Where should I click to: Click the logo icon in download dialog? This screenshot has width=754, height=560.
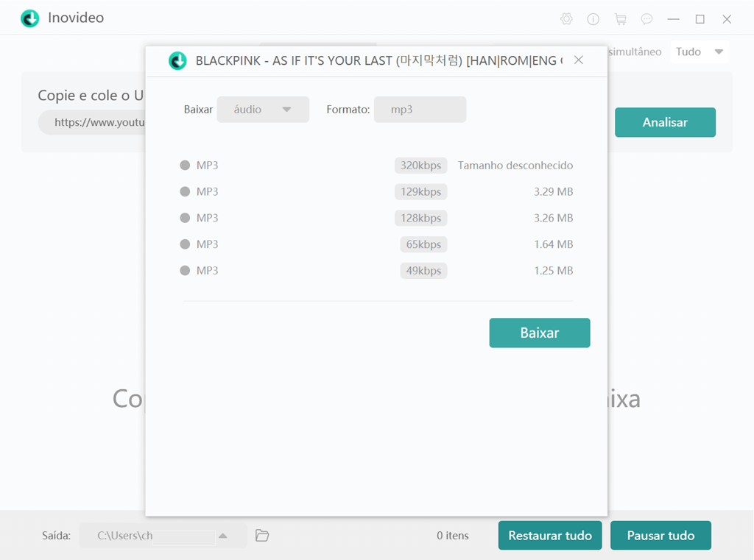click(x=177, y=60)
